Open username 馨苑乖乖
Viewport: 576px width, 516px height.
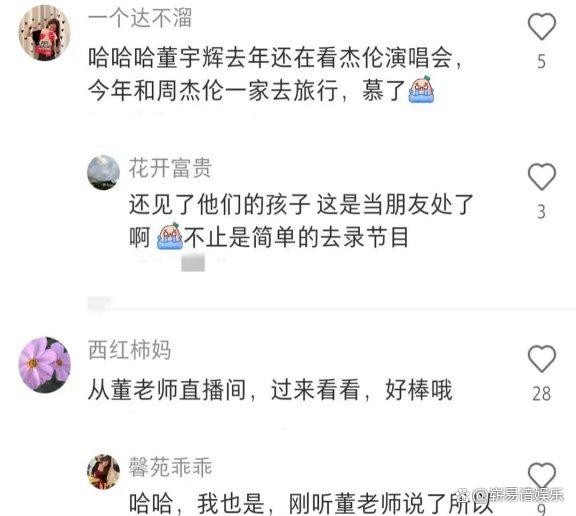click(x=170, y=467)
